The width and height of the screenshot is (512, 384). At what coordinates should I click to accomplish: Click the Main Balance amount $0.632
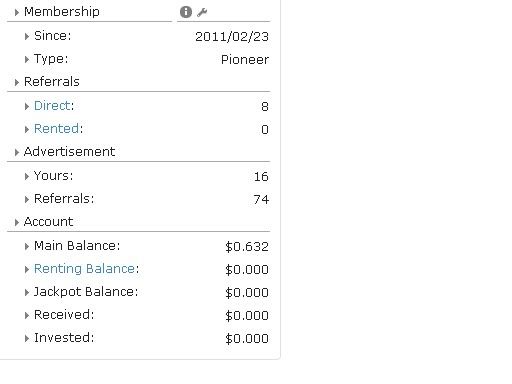[247, 247]
